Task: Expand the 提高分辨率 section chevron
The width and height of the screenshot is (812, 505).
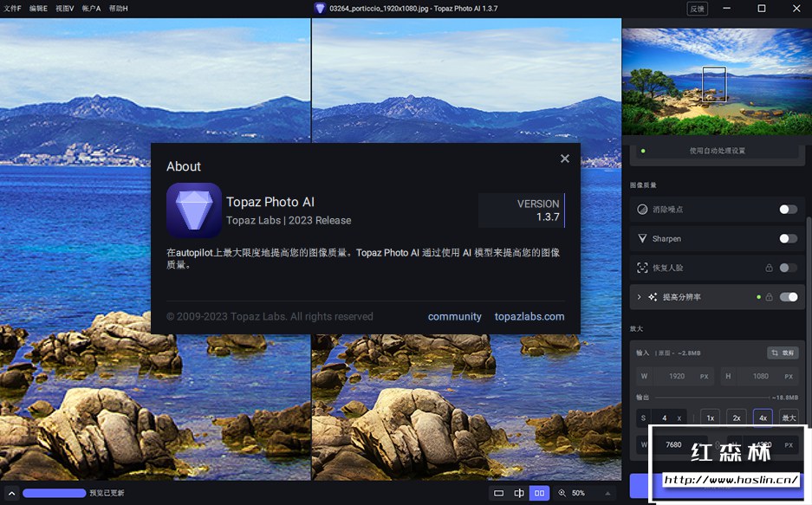Action: 639,297
